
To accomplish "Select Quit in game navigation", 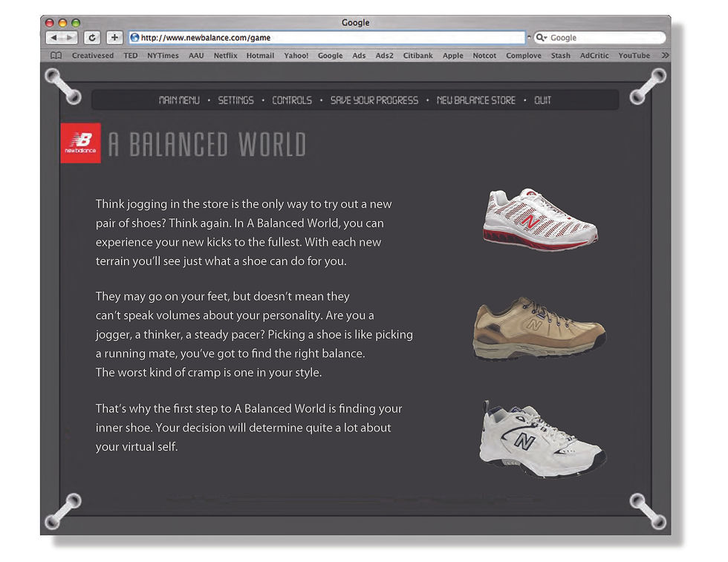I will coord(542,100).
